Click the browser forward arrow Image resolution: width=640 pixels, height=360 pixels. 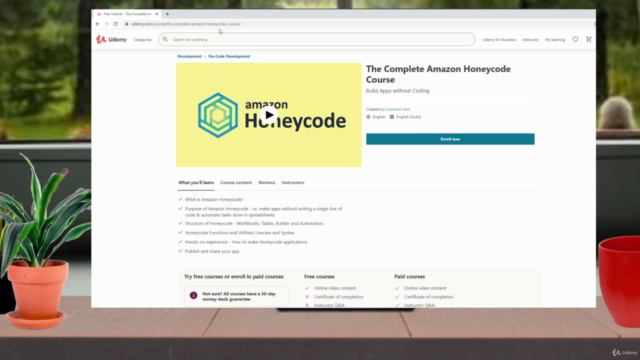pos(107,24)
